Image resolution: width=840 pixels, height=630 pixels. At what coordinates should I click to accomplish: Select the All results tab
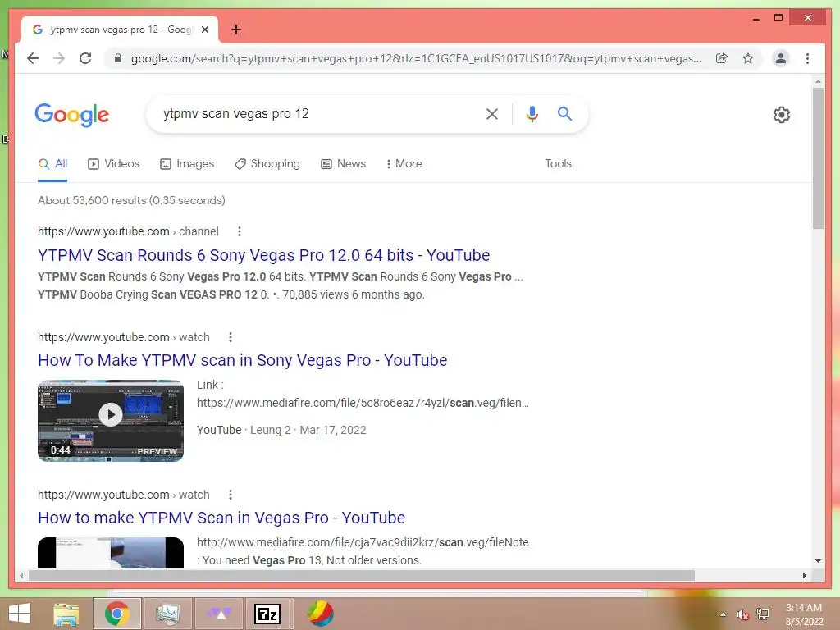(x=52, y=164)
